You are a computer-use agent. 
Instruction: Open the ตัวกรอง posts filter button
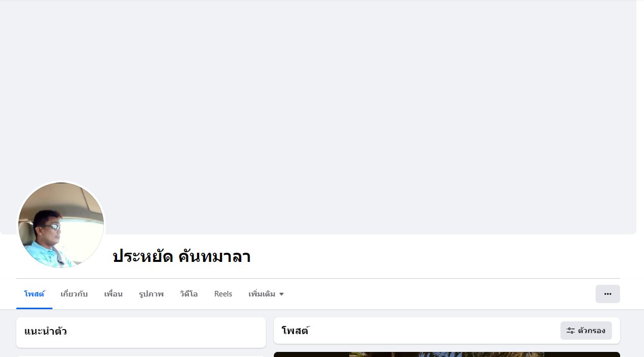coord(586,331)
